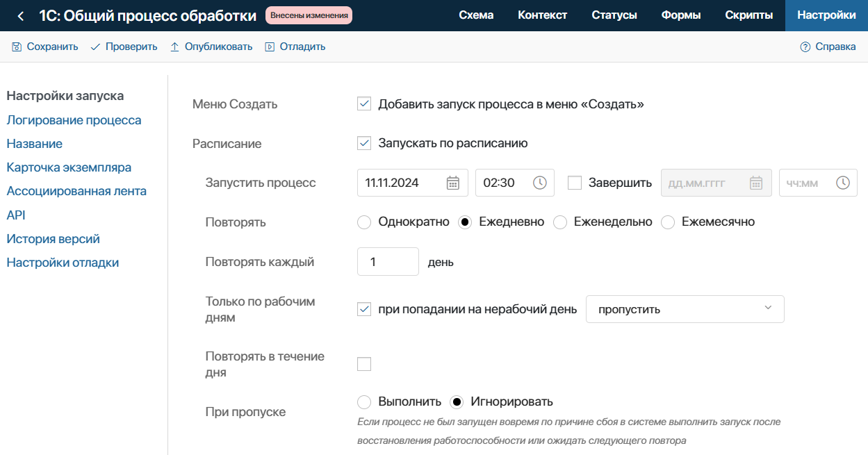Open История версий settings section
The image size is (868, 455).
point(54,239)
